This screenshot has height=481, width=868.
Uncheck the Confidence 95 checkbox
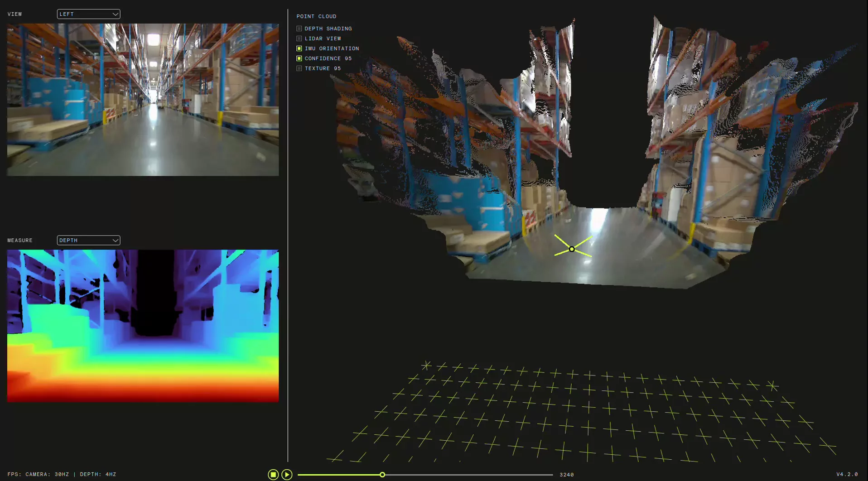299,58
